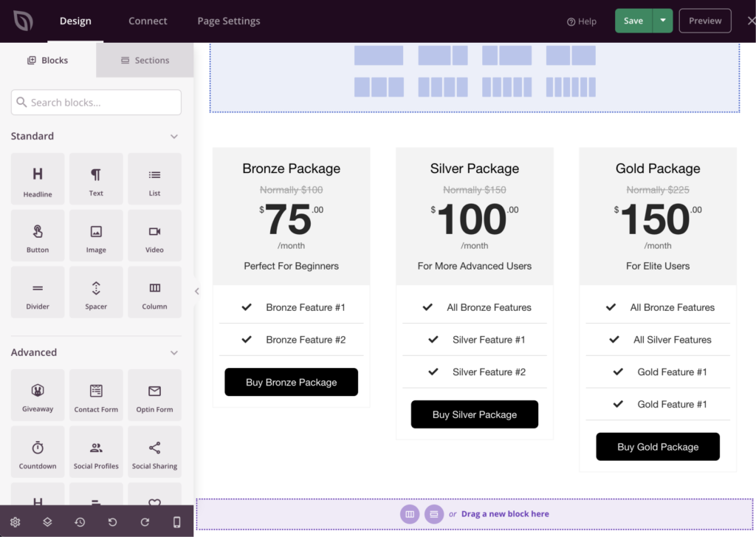This screenshot has height=537, width=756.
Task: Select the Contact Form block
Action: (96, 394)
